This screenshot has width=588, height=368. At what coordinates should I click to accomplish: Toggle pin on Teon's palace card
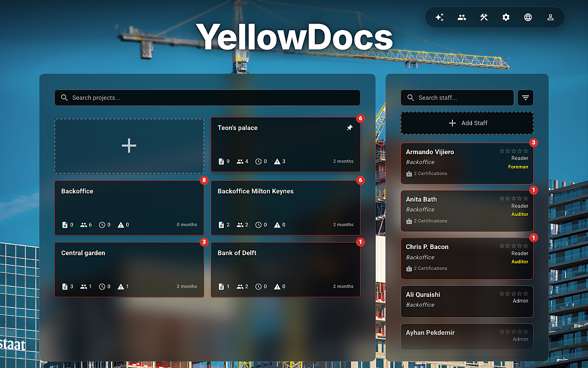tap(350, 128)
